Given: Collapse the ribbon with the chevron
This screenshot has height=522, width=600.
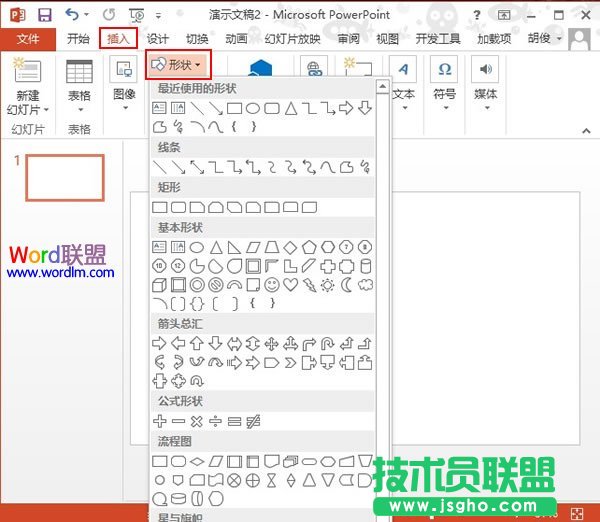Looking at the screenshot, I should (x=586, y=131).
